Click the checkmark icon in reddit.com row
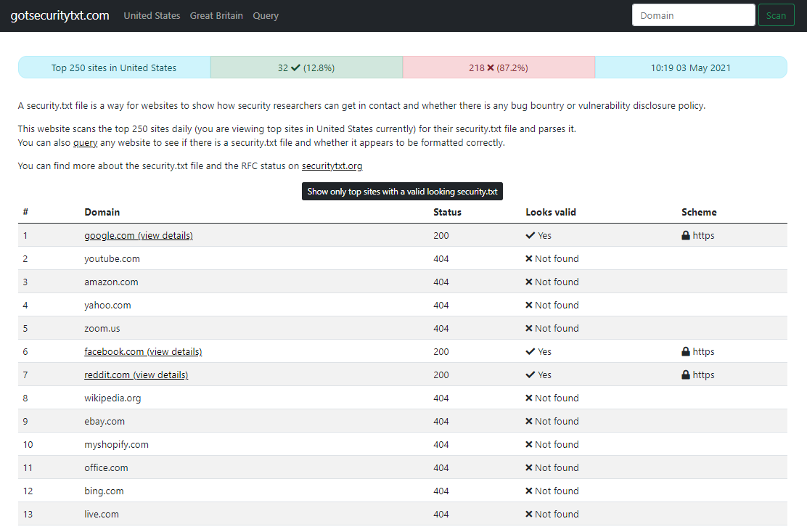Image resolution: width=807 pixels, height=532 pixels. tap(531, 375)
